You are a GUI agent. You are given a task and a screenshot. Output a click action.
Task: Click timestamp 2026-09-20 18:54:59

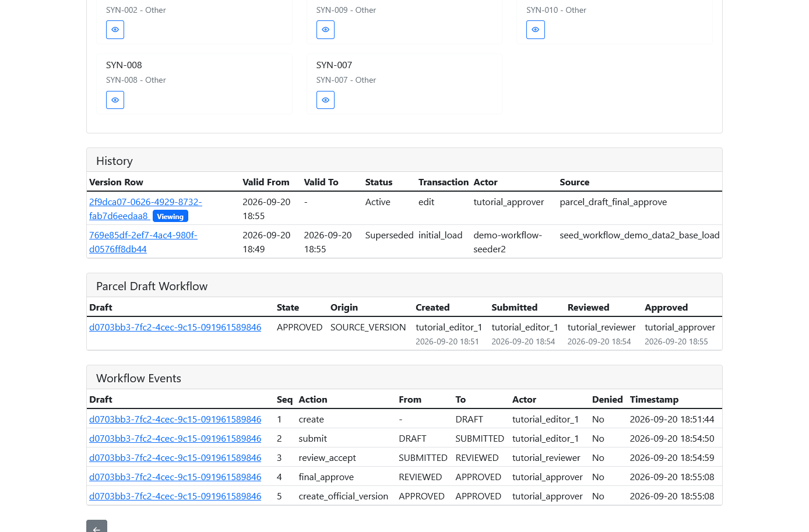click(672, 458)
